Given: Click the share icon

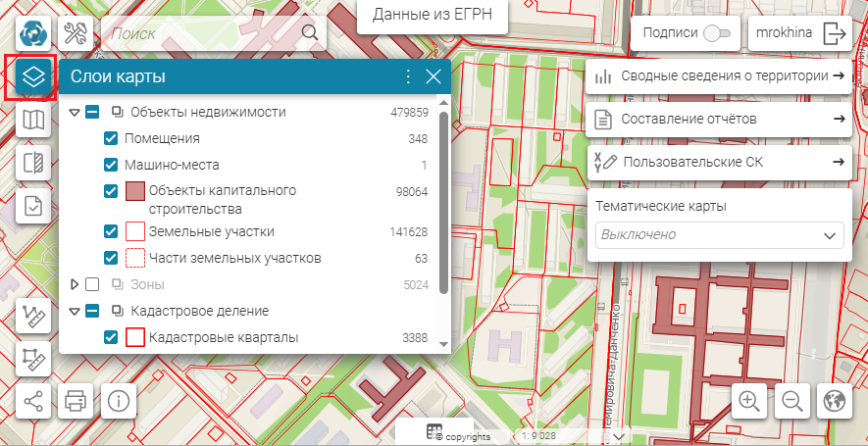Looking at the screenshot, I should point(34,400).
